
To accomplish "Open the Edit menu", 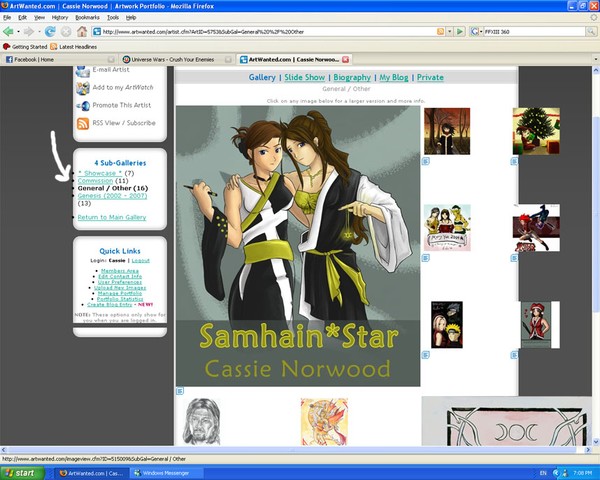I will pos(23,18).
